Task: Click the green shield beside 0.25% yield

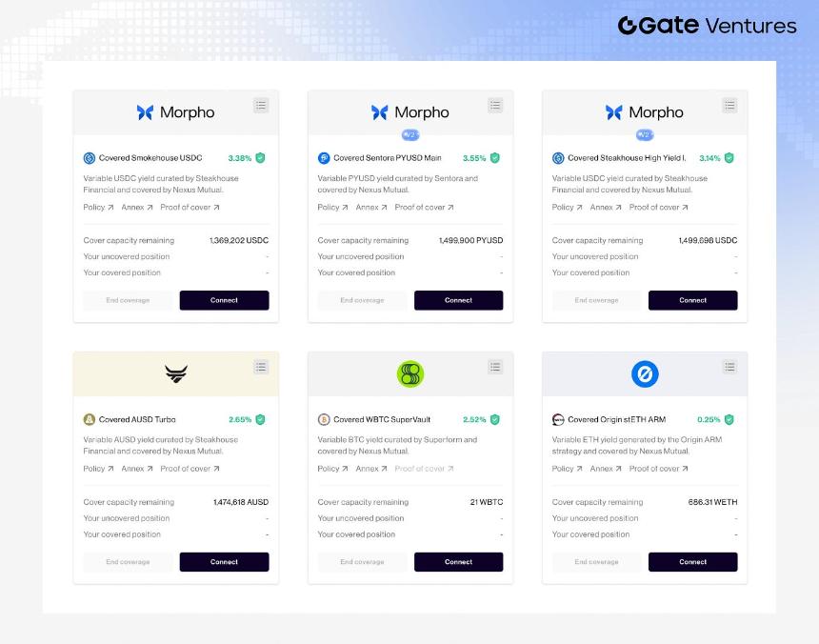Action: [729, 419]
